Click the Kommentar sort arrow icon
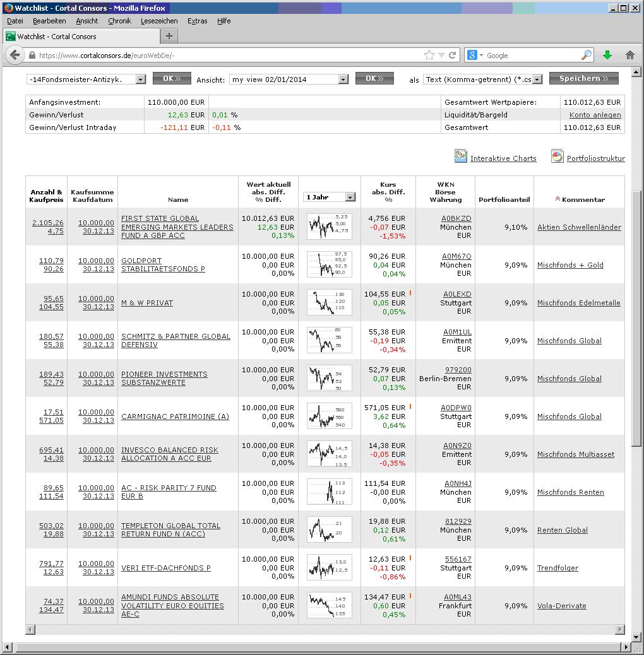This screenshot has width=644, height=655. (x=558, y=199)
